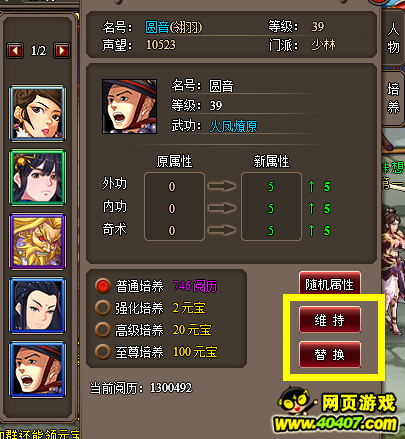Select 强化培养 2元宝 radio option
Image resolution: width=405 pixels, height=439 pixels.
(x=103, y=308)
